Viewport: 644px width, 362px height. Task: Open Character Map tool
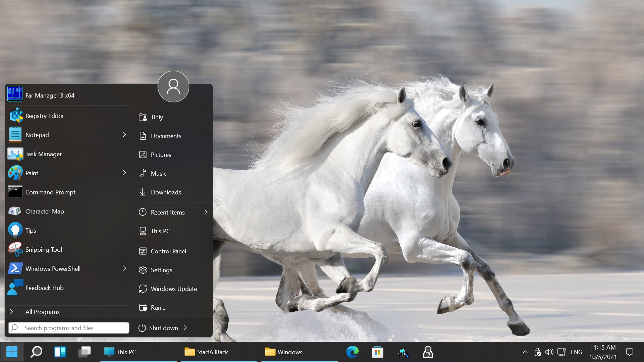[x=44, y=211]
